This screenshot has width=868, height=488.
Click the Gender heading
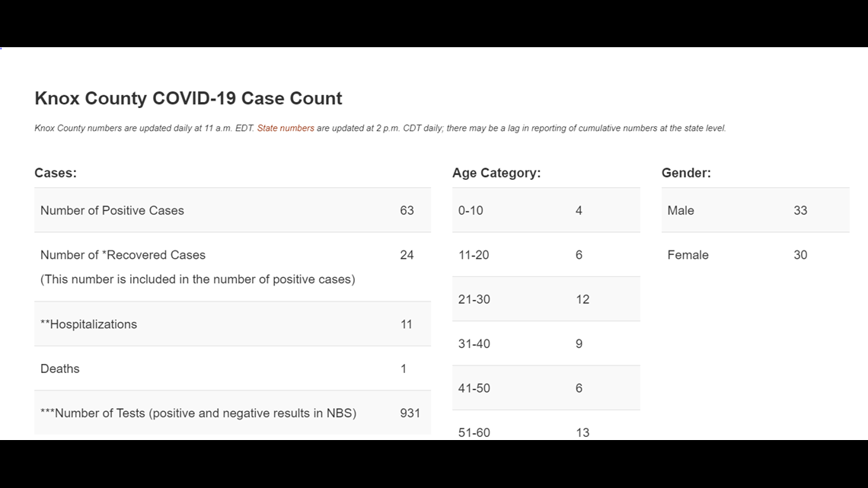click(x=687, y=173)
